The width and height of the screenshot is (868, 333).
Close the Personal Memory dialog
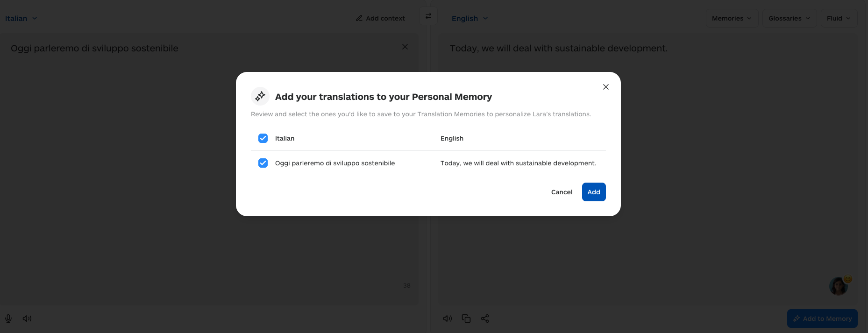[605, 87]
